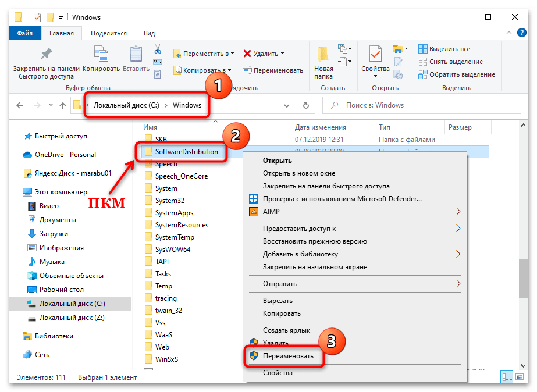Click the Up one level arrow
Screen dimensions: 537x392
pos(63,105)
